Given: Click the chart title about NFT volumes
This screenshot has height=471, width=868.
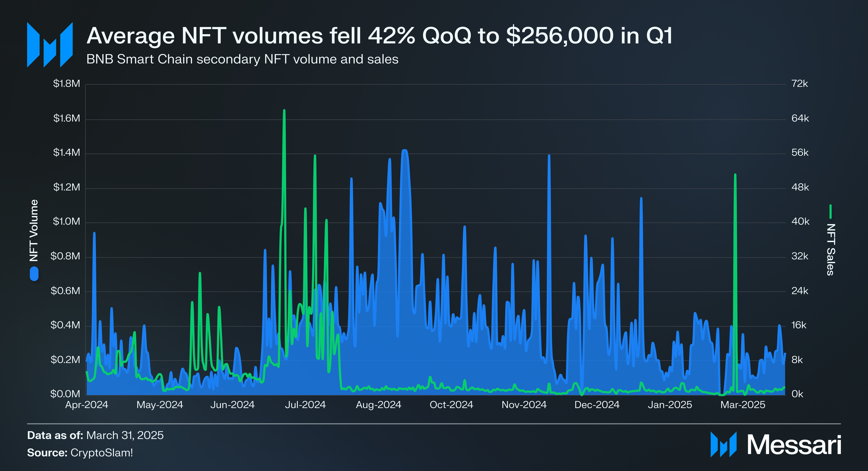Looking at the screenshot, I should [379, 36].
